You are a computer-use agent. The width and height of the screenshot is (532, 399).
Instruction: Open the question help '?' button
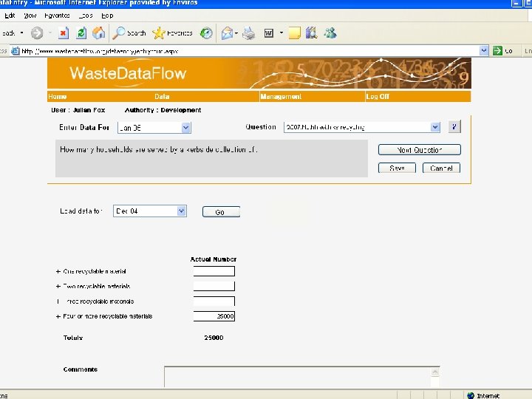(454, 127)
